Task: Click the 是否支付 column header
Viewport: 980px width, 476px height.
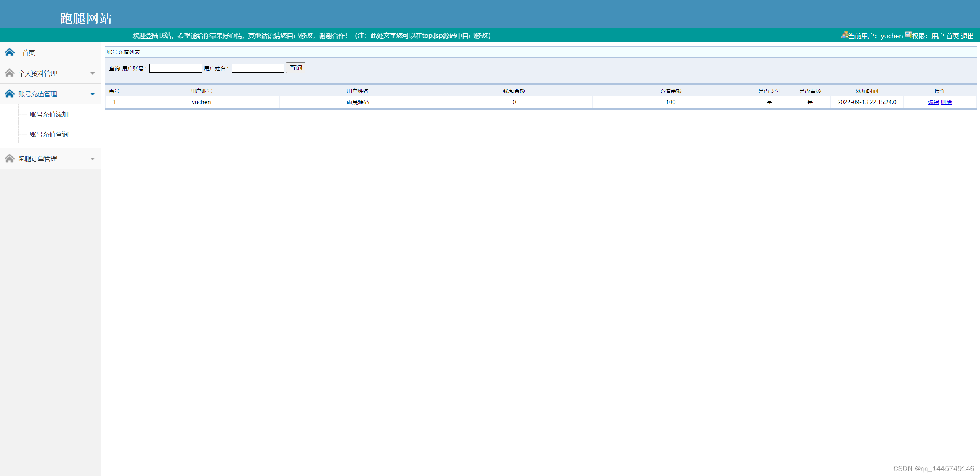Action: (769, 91)
